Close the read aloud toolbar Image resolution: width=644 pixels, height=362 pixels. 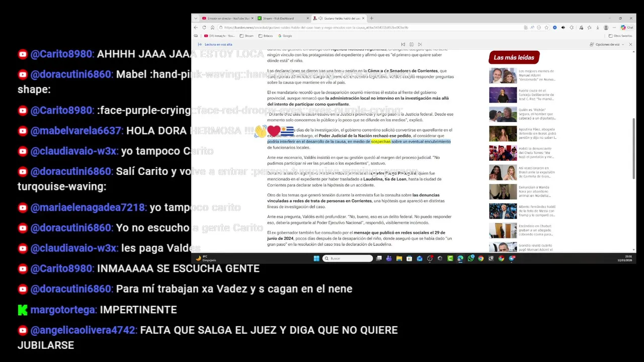click(x=630, y=44)
